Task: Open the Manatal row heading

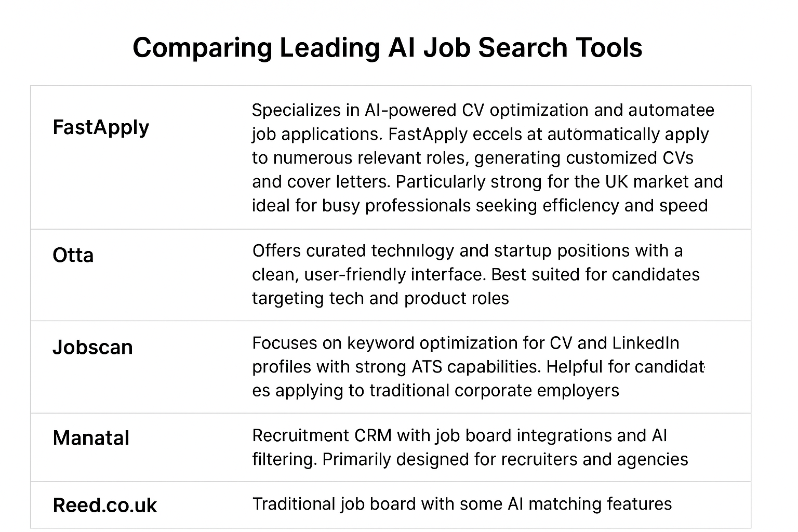Action: 91,438
